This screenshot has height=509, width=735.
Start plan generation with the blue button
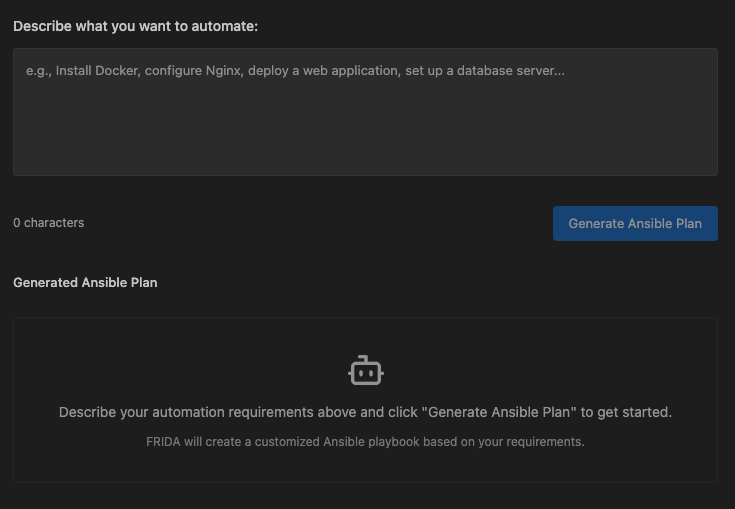635,224
